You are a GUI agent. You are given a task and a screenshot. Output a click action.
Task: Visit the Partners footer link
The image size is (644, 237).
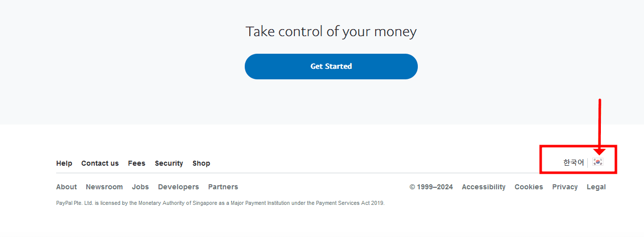tap(223, 187)
